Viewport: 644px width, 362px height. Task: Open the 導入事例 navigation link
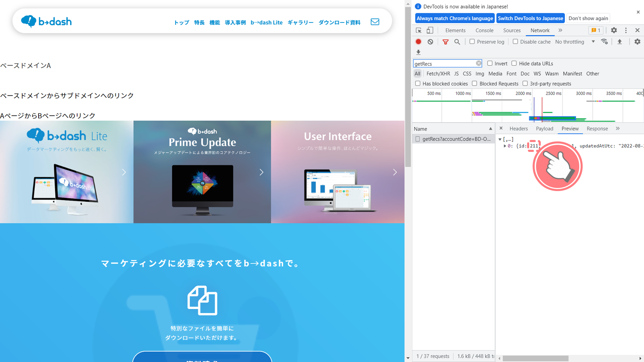(235, 22)
